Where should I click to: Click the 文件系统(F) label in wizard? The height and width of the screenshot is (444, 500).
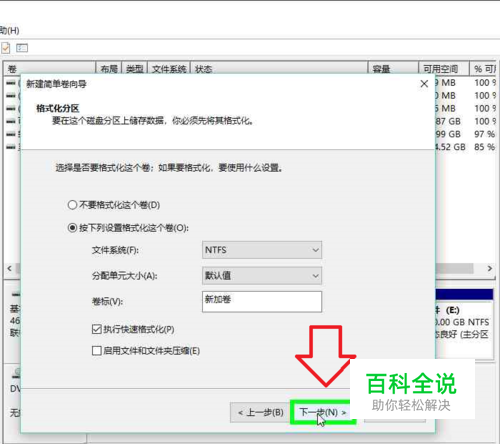[115, 250]
